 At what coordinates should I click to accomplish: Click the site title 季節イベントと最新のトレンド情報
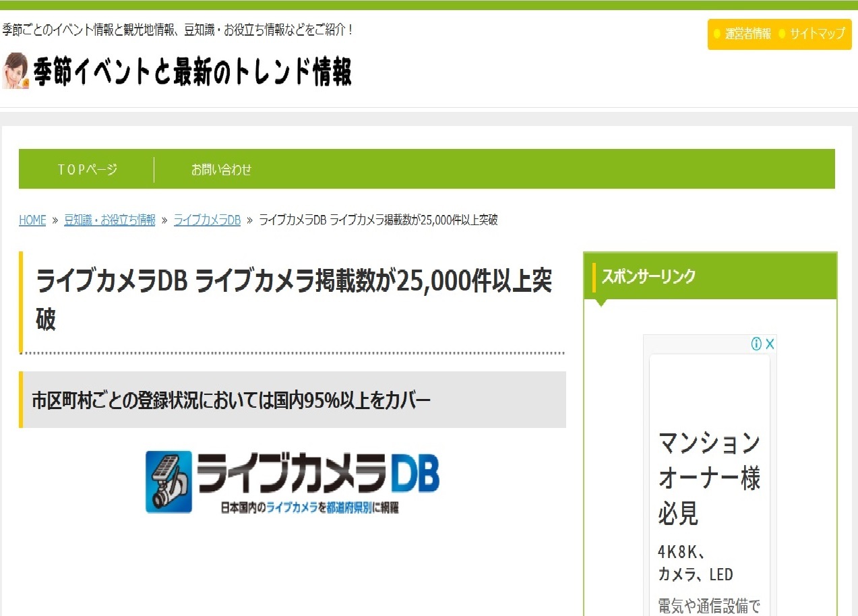(193, 71)
